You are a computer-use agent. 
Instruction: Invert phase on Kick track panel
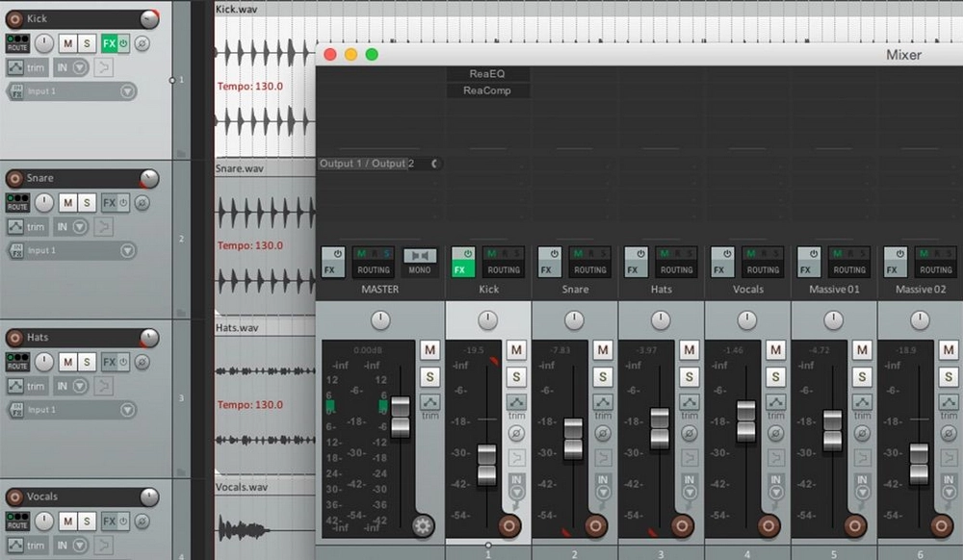142,43
